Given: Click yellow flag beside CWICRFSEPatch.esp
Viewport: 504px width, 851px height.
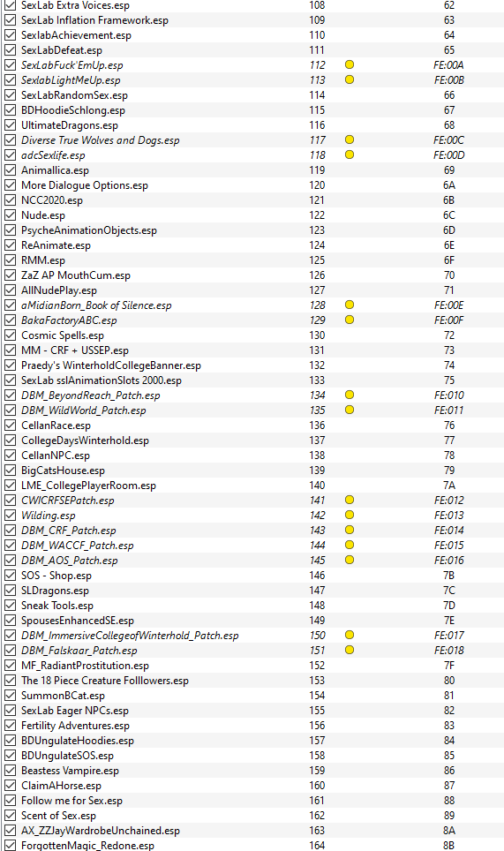Looking at the screenshot, I should (350, 500).
